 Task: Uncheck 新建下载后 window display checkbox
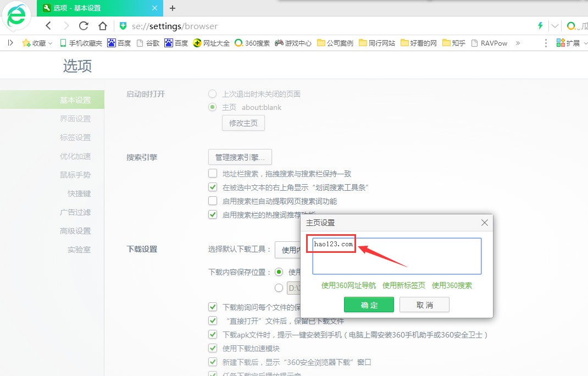(213, 362)
